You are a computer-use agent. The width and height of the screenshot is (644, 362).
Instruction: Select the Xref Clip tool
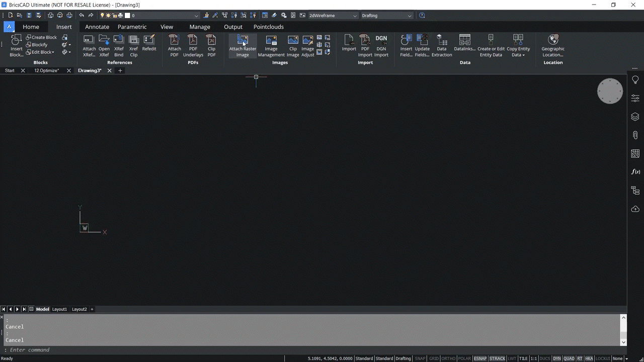[133, 45]
